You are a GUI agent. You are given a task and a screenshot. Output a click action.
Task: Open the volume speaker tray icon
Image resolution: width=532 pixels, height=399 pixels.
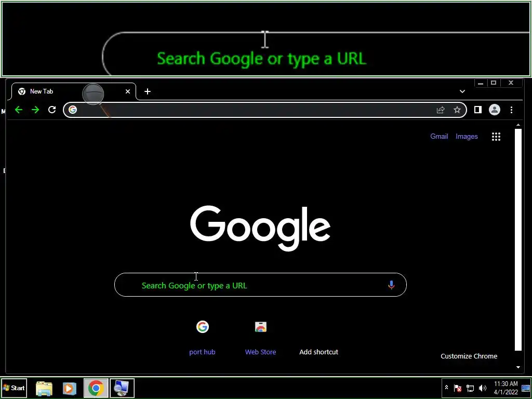click(x=482, y=388)
